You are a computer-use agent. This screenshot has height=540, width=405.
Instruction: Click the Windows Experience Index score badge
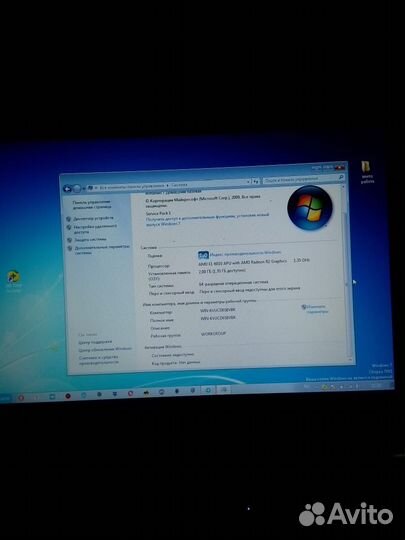tap(204, 255)
